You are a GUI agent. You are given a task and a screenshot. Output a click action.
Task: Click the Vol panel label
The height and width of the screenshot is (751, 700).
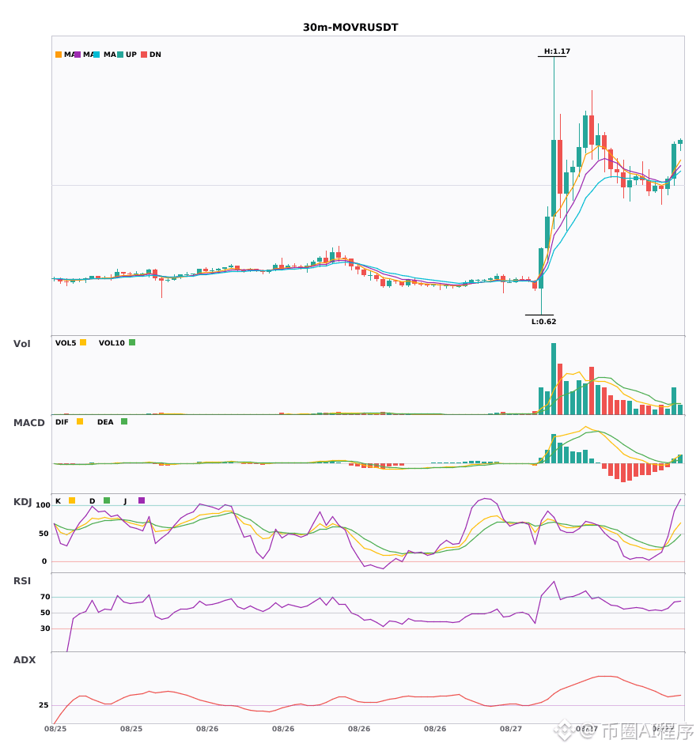point(21,343)
